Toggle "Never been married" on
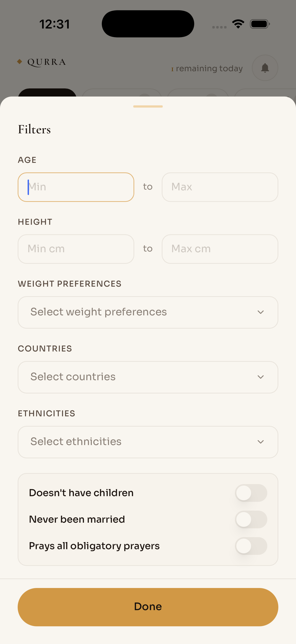Screen dimensions: 296x644 click(x=251, y=519)
